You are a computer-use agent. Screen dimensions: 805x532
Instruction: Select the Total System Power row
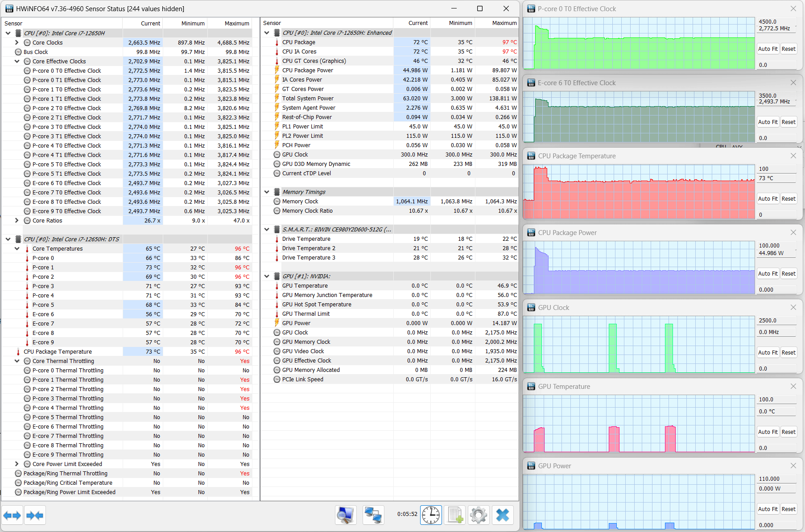tap(390, 99)
